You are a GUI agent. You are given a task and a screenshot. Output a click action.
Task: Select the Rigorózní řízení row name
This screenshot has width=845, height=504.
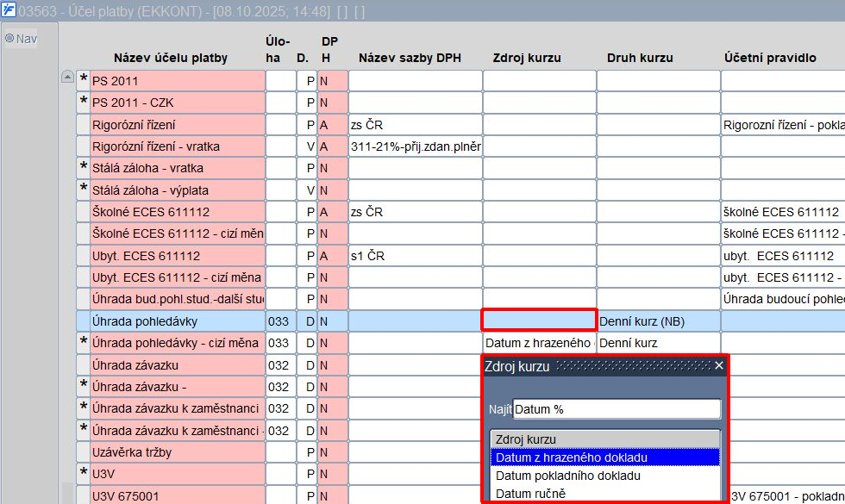tap(178, 125)
